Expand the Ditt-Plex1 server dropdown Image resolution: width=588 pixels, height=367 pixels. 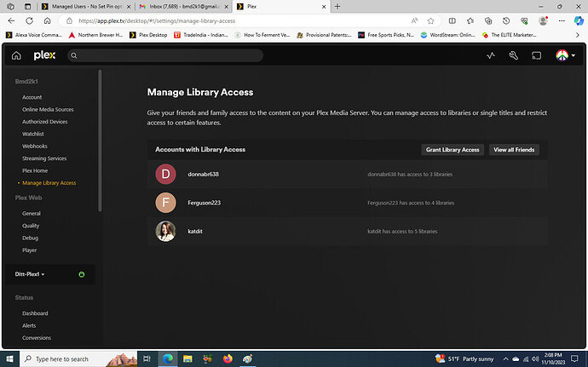pyautogui.click(x=30, y=274)
